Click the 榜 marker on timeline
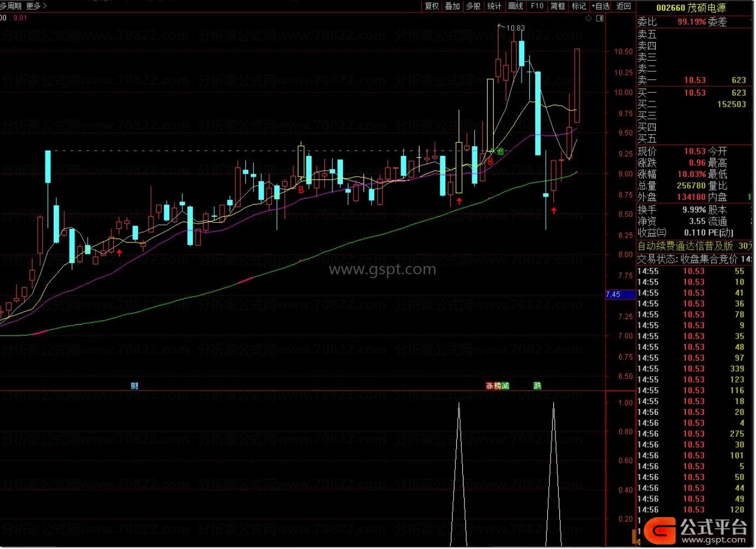The image size is (756, 549). click(x=497, y=385)
